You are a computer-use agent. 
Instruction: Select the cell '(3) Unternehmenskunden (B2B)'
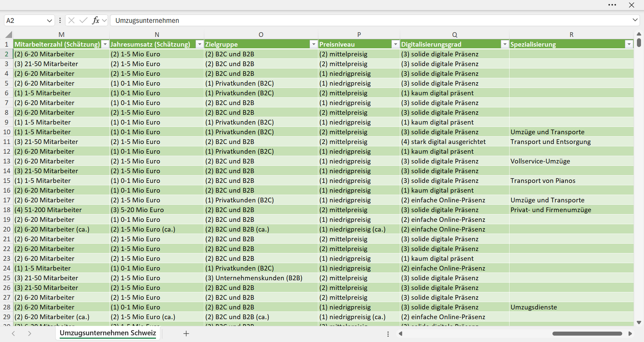[261, 278]
